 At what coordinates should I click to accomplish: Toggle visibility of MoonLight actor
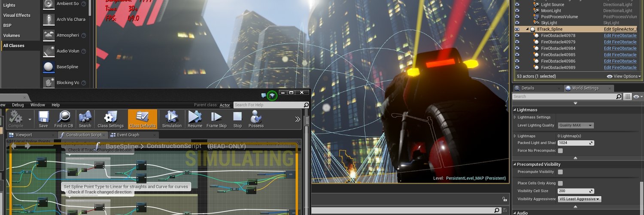(x=517, y=11)
